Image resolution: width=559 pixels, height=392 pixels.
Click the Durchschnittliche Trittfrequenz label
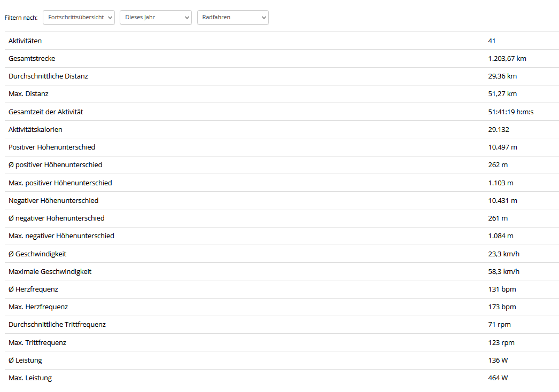click(57, 325)
